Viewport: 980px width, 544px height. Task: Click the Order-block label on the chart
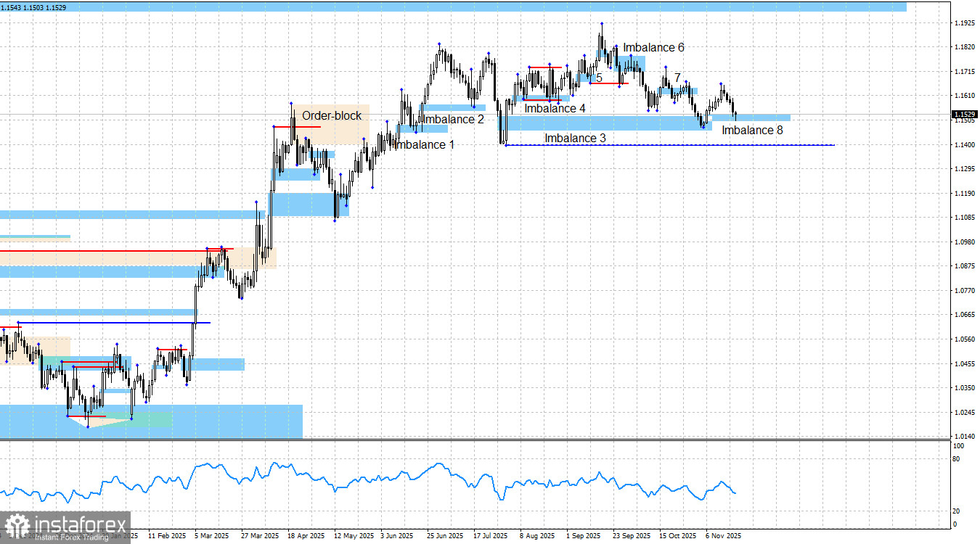[x=332, y=115]
